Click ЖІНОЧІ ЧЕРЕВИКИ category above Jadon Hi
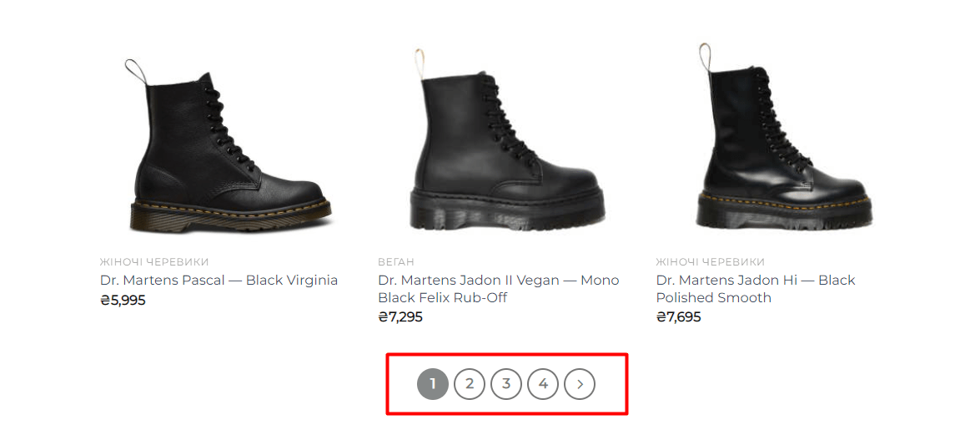Image resolution: width=980 pixels, height=430 pixels. [710, 262]
